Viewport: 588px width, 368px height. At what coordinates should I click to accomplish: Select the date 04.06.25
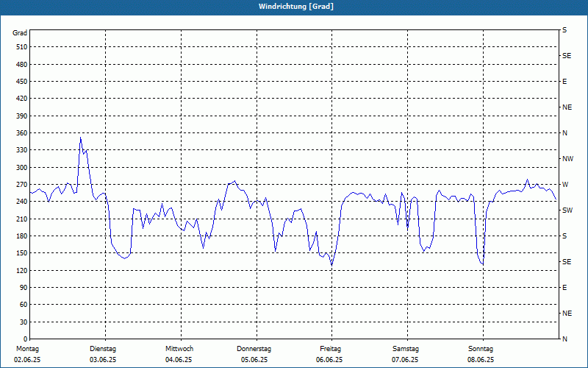(x=179, y=360)
